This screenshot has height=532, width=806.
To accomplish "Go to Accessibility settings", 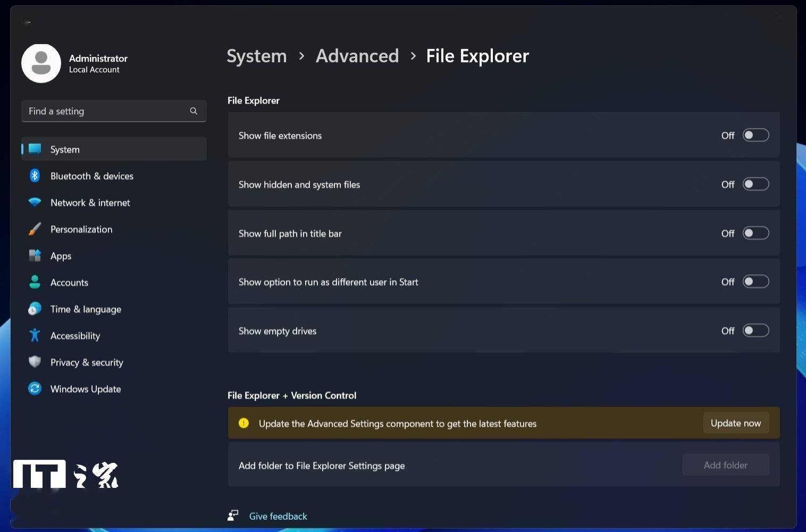I will pos(114,335).
